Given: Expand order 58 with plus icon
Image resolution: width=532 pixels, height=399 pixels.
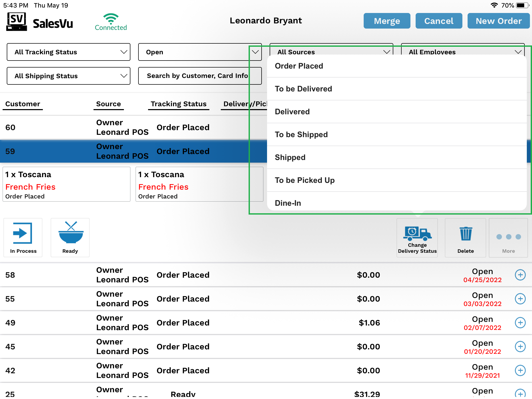Looking at the screenshot, I should click(x=520, y=275).
